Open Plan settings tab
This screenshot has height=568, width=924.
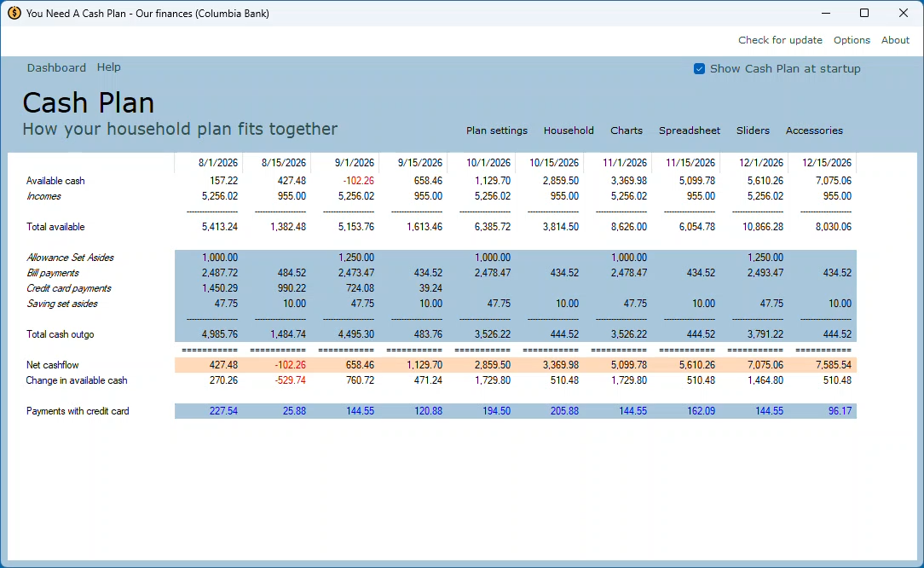[x=497, y=130]
